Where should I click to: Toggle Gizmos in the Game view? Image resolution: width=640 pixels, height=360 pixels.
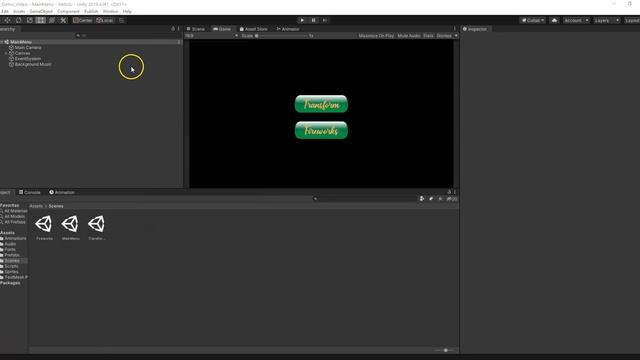click(444, 36)
